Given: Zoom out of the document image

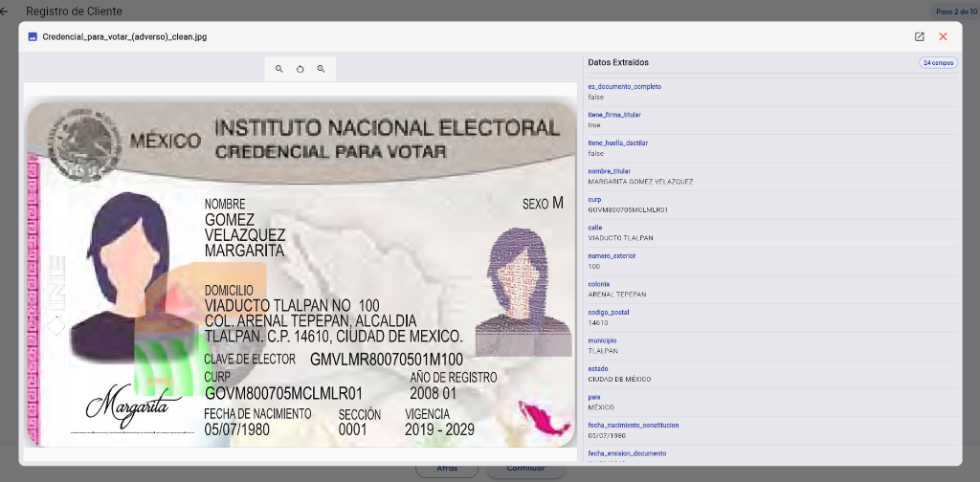Looking at the screenshot, I should [279, 69].
